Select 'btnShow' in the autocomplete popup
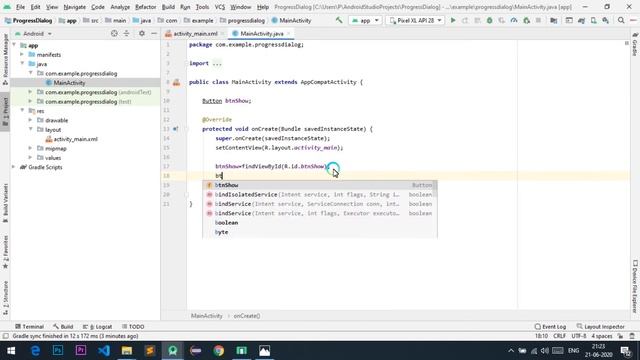This screenshot has width=640, height=360. coord(319,185)
